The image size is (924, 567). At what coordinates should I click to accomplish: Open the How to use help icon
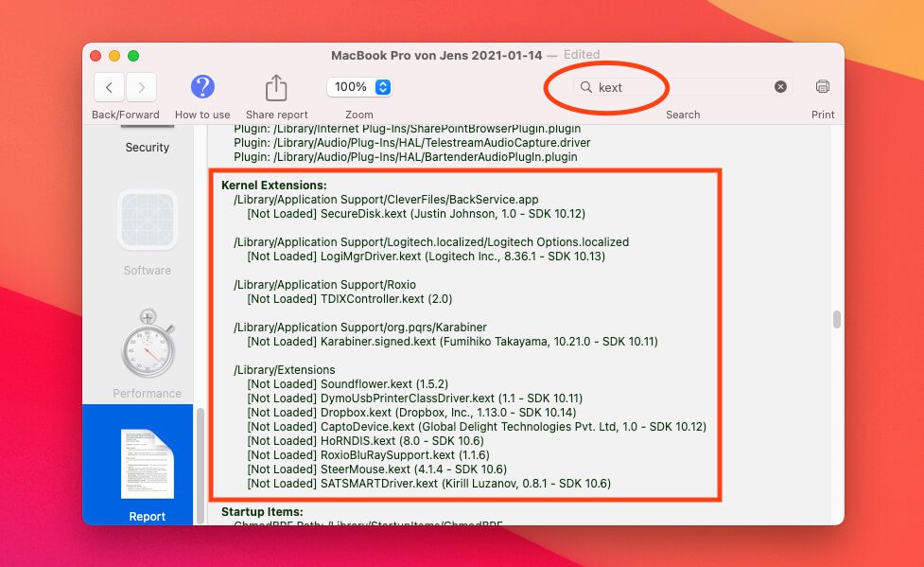click(202, 87)
